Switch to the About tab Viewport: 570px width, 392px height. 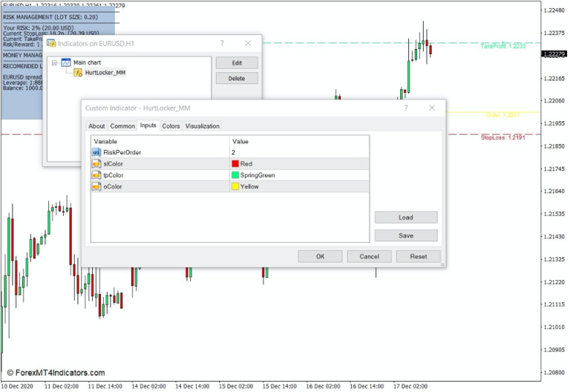96,126
